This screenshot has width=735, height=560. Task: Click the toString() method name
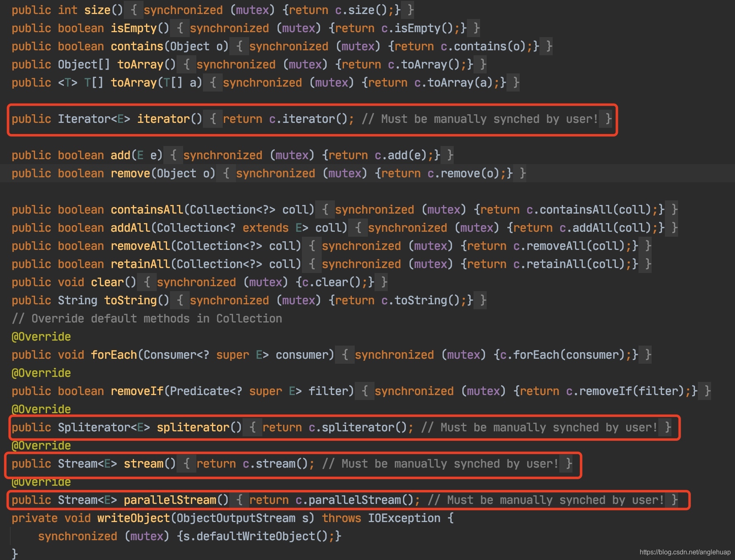tap(130, 300)
